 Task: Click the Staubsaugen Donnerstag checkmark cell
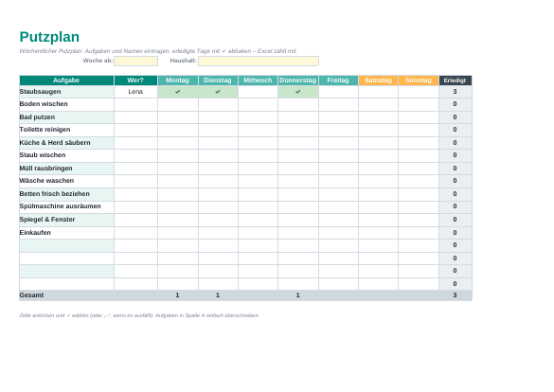298,92
